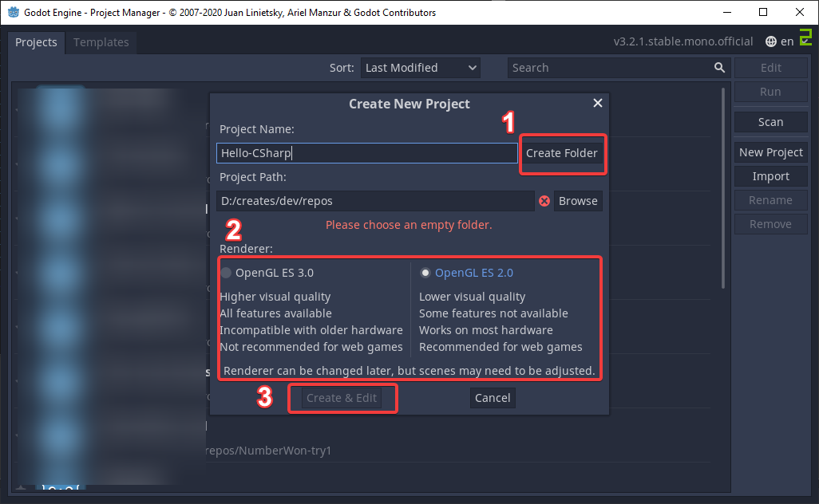Click the 'Please choose an empty folder.' message

coord(409,225)
